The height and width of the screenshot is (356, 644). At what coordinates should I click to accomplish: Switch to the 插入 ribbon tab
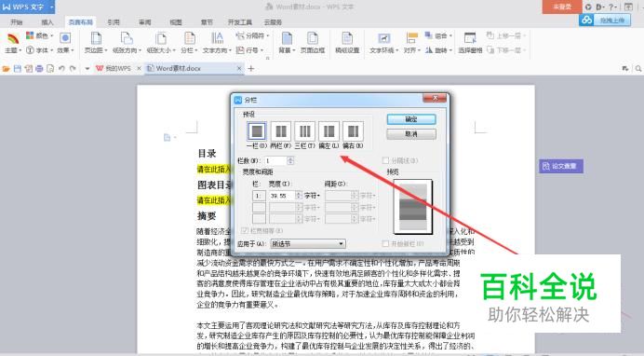point(47,22)
